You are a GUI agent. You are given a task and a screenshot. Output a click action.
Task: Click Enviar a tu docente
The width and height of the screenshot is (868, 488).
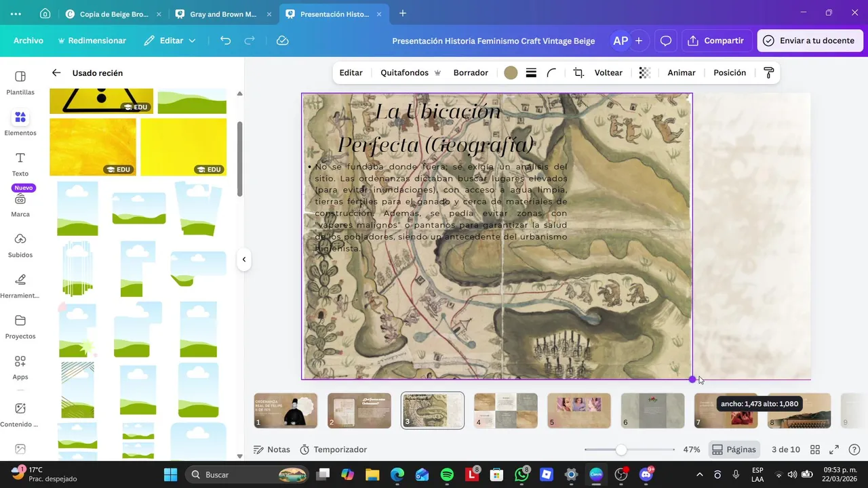[810, 41]
